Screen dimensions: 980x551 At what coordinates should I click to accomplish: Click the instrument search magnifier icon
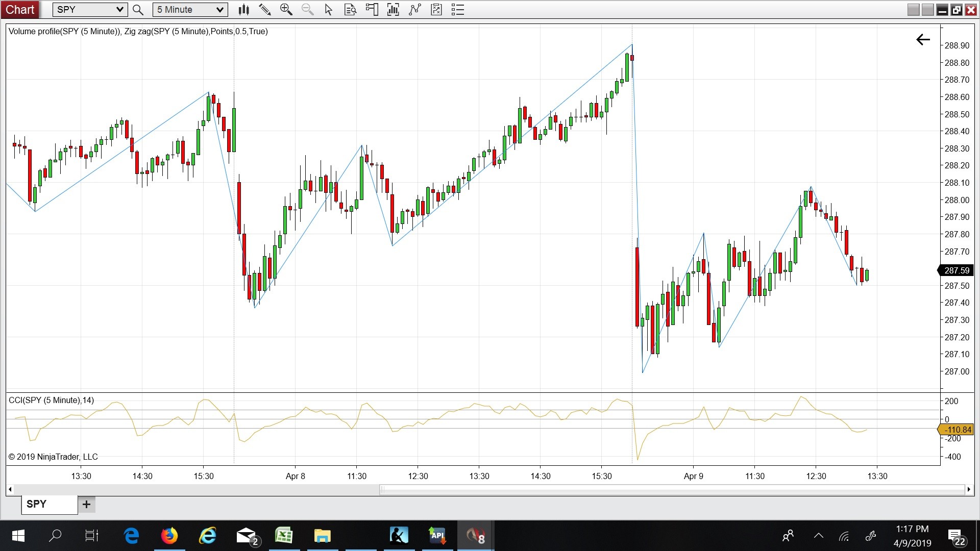coord(138,10)
